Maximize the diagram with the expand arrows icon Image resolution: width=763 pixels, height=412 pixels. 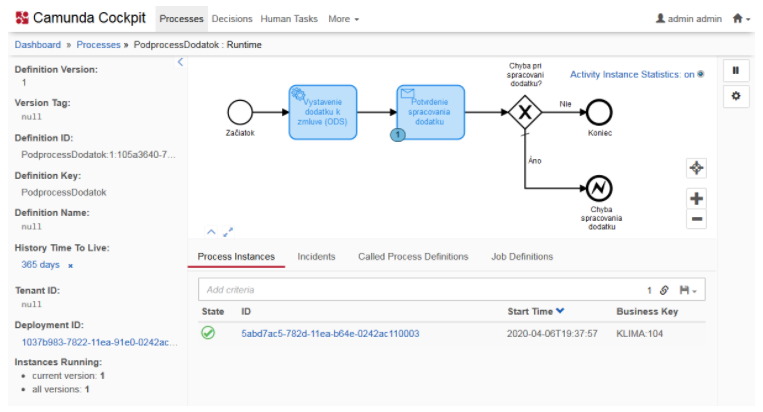228,232
